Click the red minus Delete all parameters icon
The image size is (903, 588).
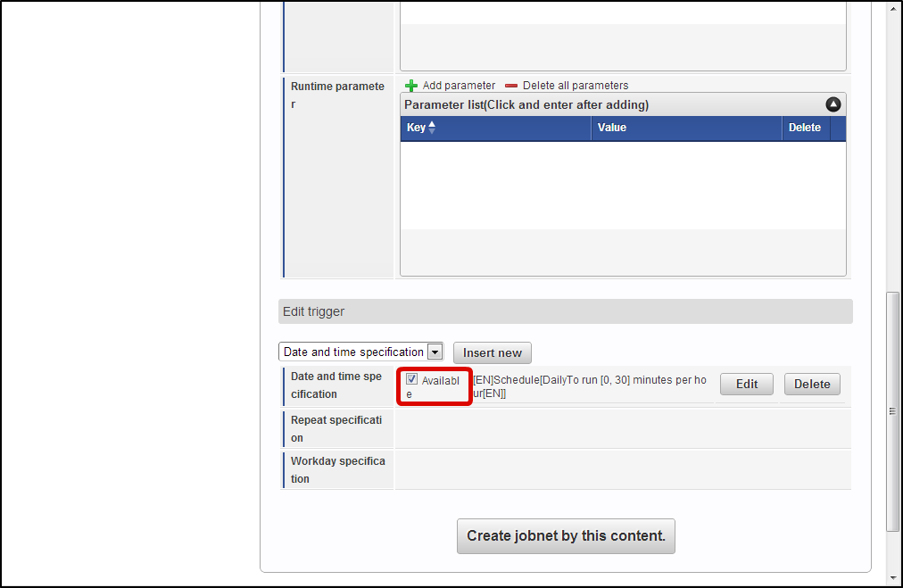pyautogui.click(x=510, y=86)
